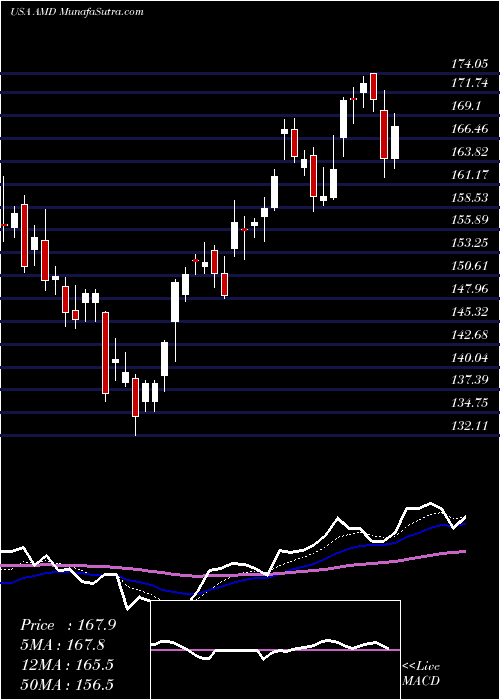Image resolution: width=500 pixels, height=700 pixels.
Task: Click the 12MA : 165.5 readout
Action: click(67, 665)
